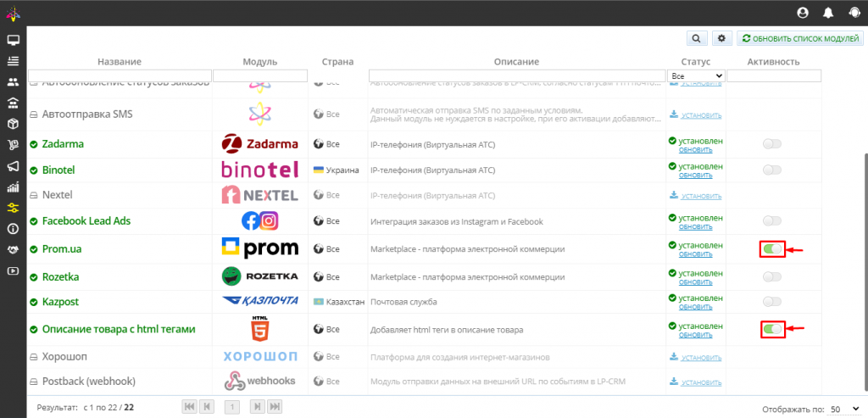Viewport: 868px width, 418px height.
Task: Open the bank building sidebar icon
Action: 13,103
